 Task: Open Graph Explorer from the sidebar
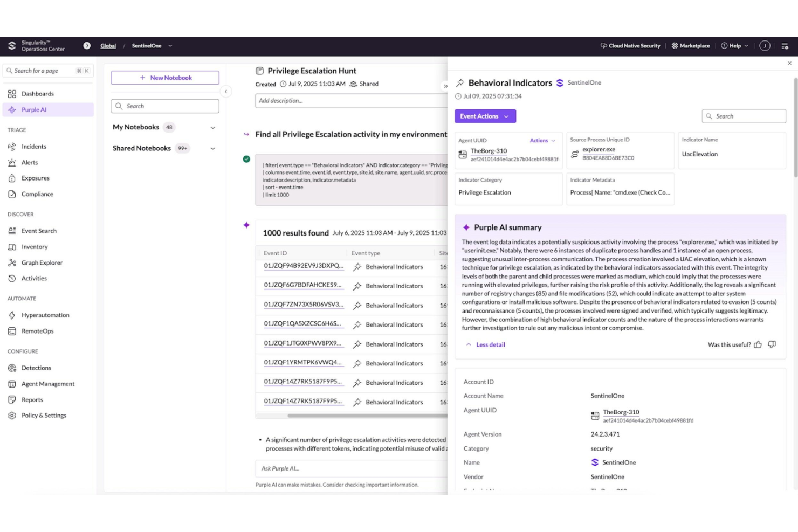41,262
